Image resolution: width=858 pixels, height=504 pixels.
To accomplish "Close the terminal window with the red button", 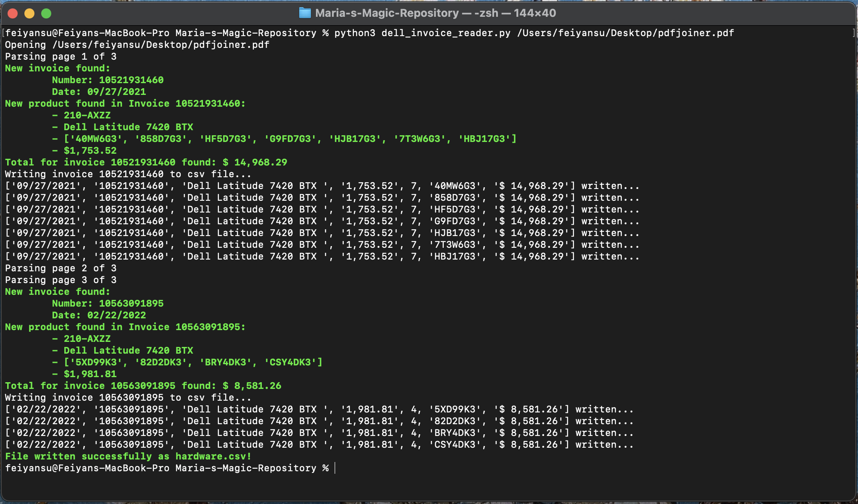I will (x=13, y=13).
